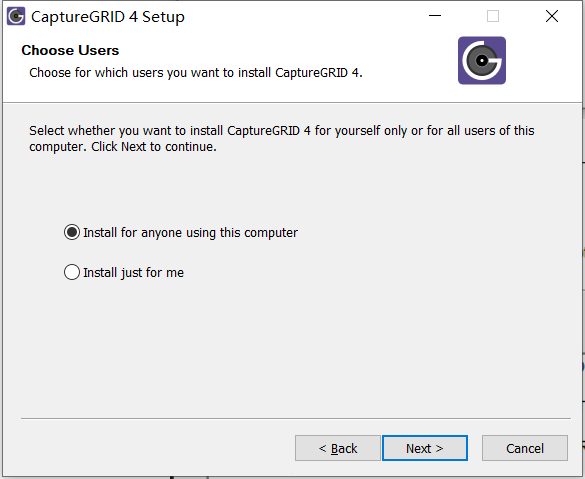Click the 'Select whether you want to install' paragraph
The width and height of the screenshot is (585, 479).
(282, 138)
